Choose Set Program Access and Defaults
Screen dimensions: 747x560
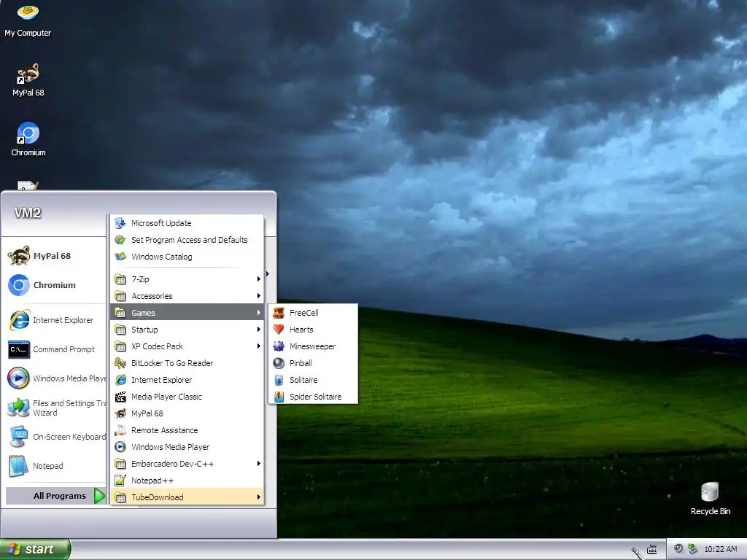187,239
